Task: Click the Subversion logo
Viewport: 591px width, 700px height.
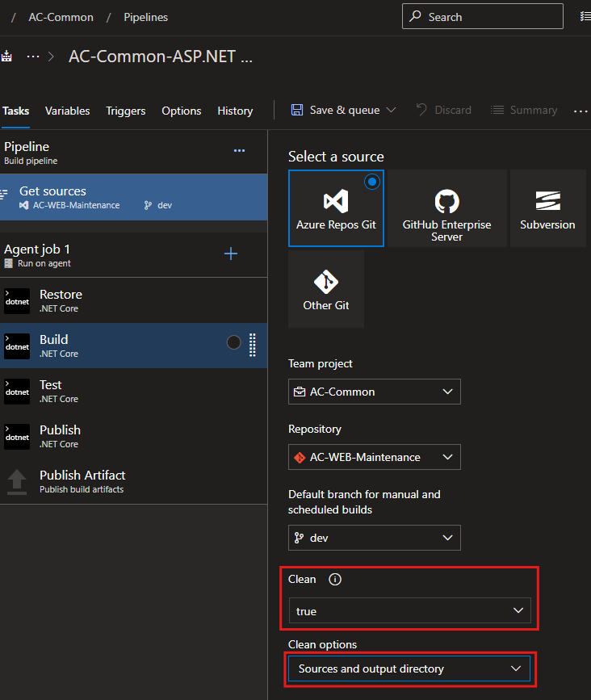Action: pos(547,201)
